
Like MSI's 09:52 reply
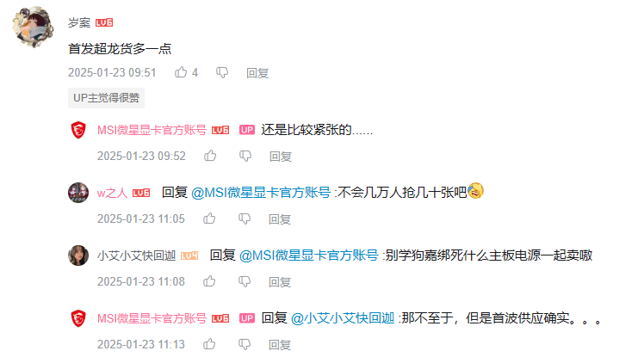pyautogui.click(x=210, y=156)
